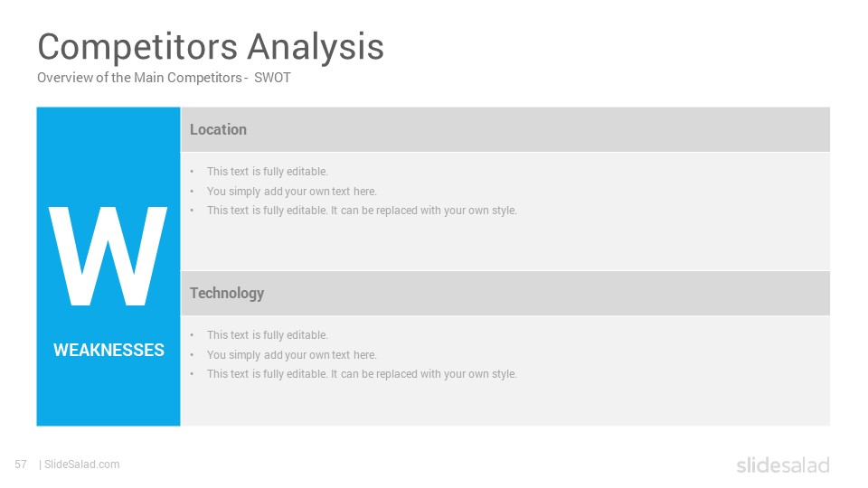The width and height of the screenshot is (868, 488).
Task: Select third bullet under Technology
Action: pyautogui.click(x=362, y=374)
